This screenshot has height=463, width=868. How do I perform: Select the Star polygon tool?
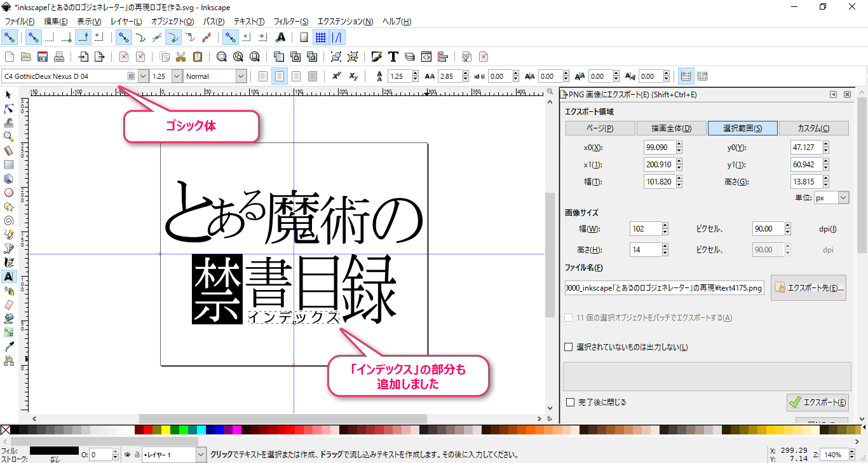click(8, 207)
